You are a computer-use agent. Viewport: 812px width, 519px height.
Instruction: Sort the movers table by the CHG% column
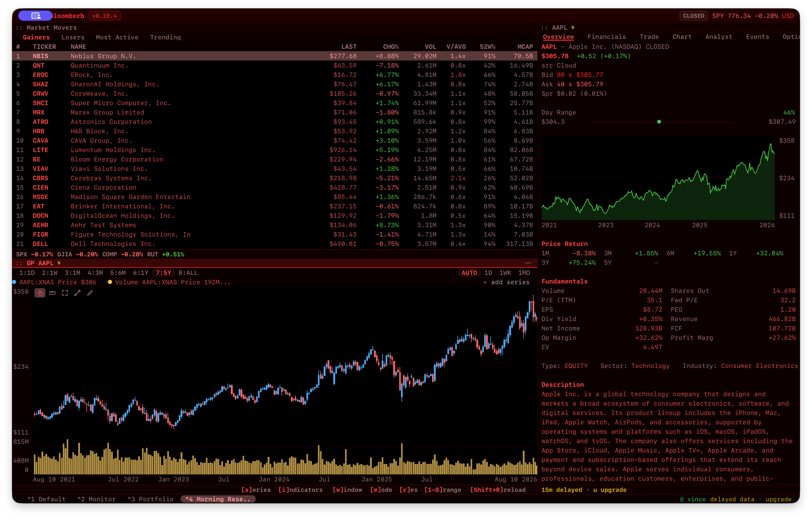tap(391, 47)
